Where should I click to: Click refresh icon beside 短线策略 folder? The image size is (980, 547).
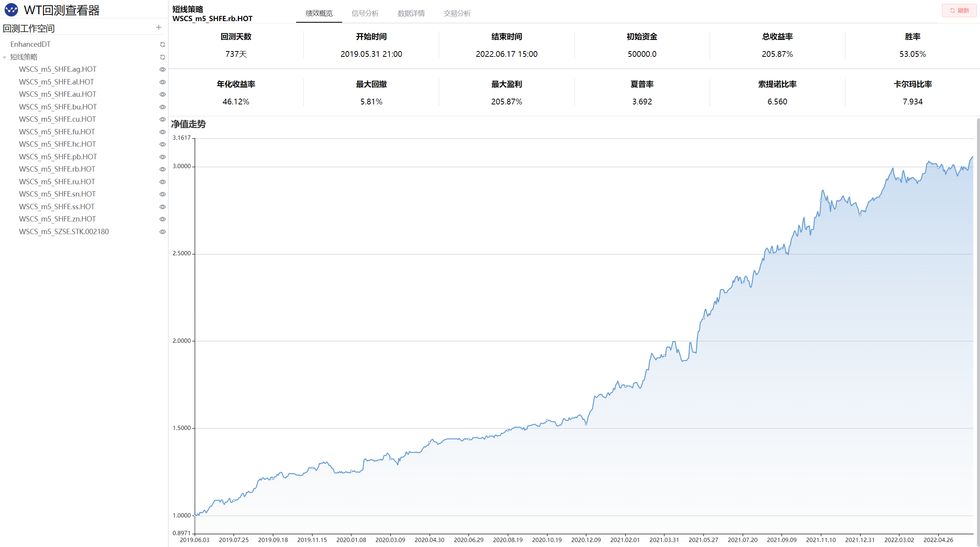point(163,57)
